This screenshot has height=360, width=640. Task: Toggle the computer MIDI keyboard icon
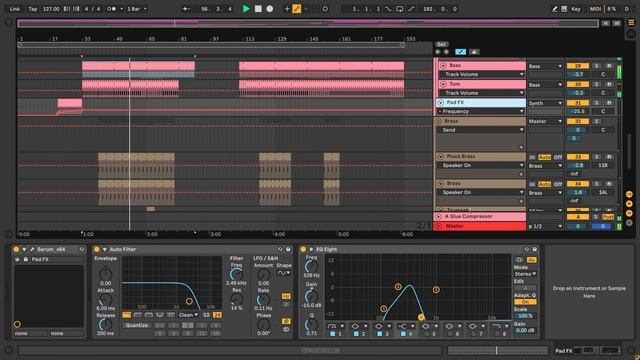[x=564, y=9]
